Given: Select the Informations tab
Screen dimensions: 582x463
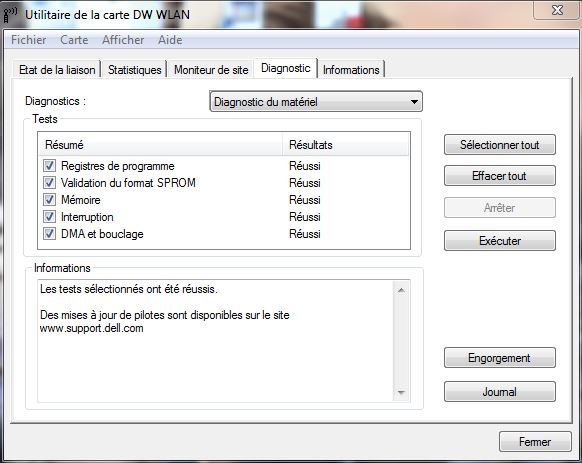Looking at the screenshot, I should point(351,70).
